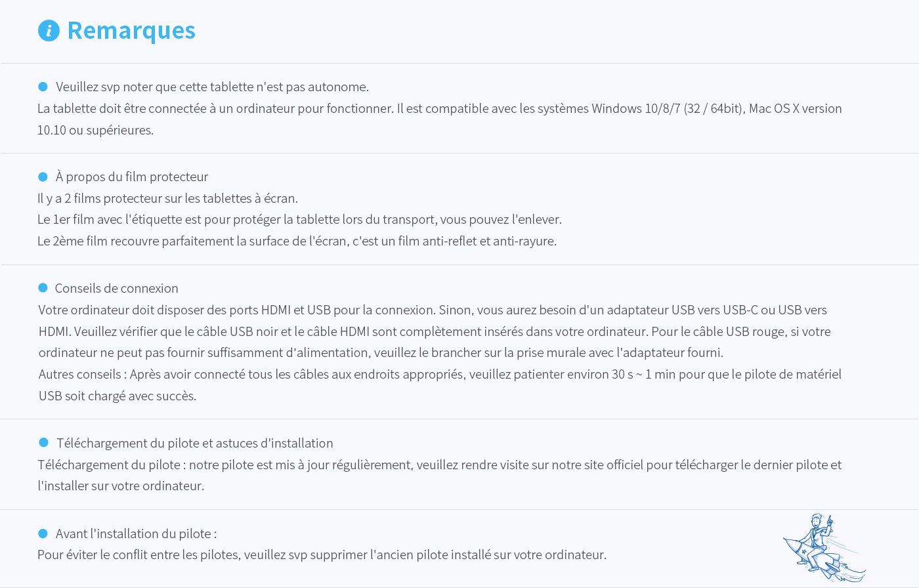
Task: Click the bullet beside "À propos du film protecteur"
Action: 43,177
